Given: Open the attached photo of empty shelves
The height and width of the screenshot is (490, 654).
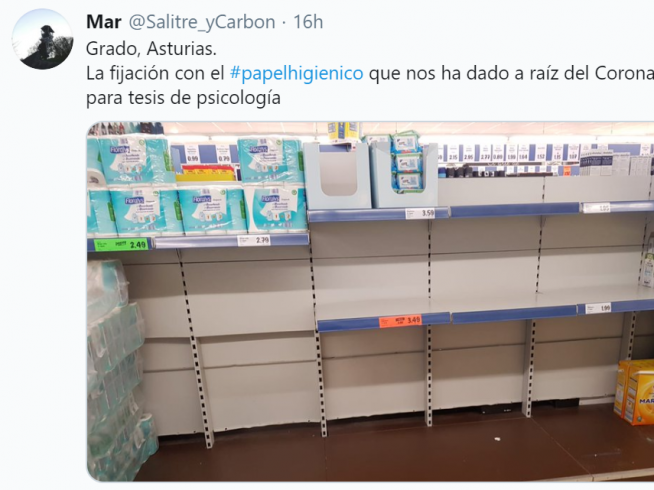Looking at the screenshot, I should point(370,302).
